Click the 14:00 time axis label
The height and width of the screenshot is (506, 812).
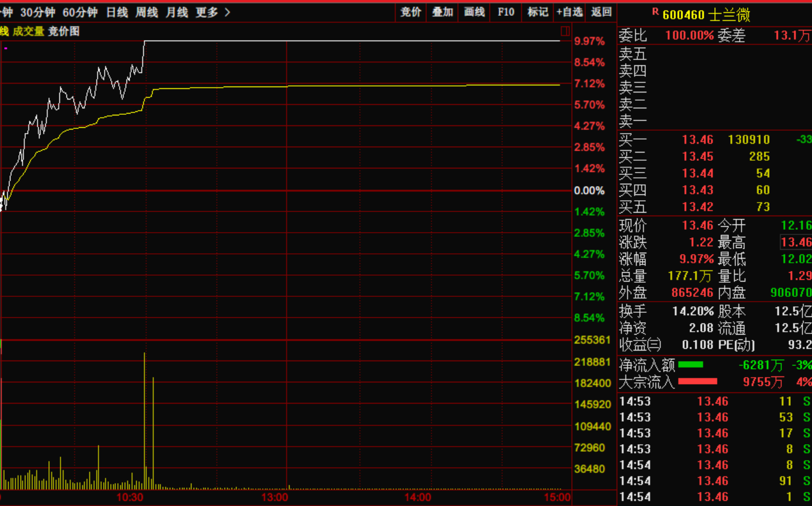(x=417, y=498)
